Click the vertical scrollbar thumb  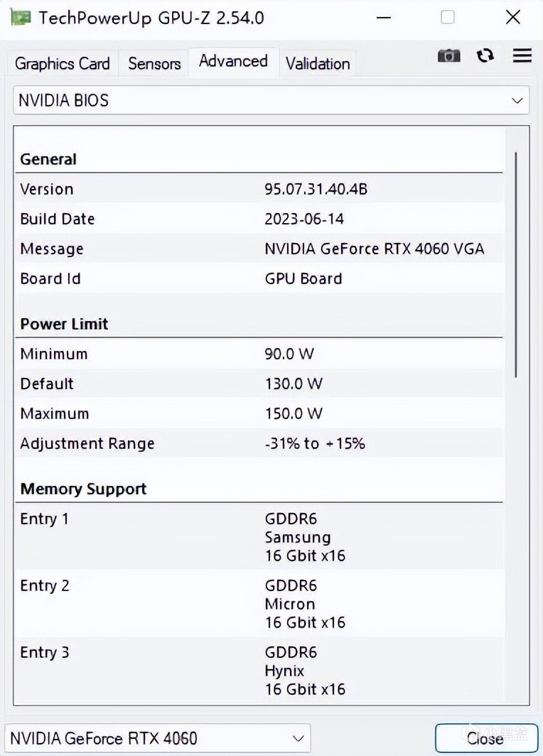click(x=516, y=264)
